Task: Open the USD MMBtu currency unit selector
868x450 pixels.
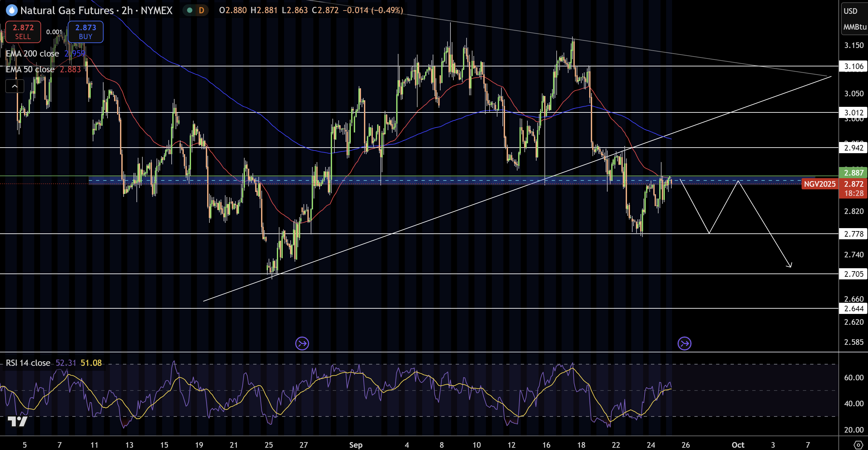Action: coord(854,18)
